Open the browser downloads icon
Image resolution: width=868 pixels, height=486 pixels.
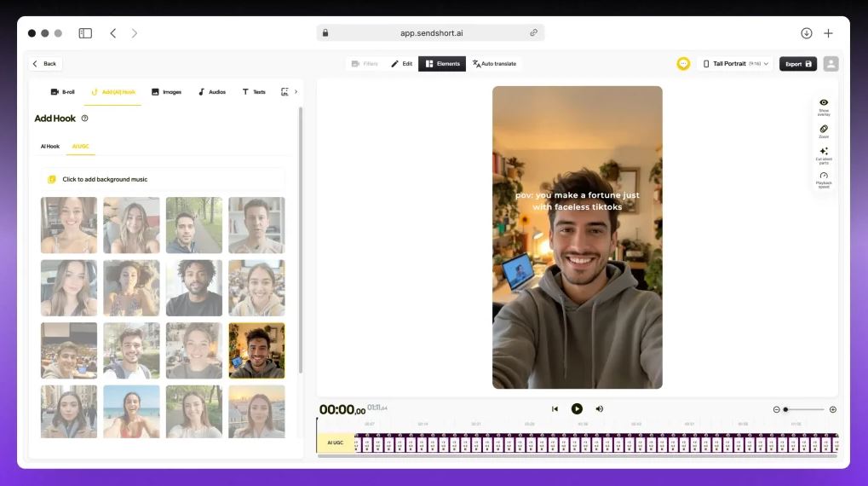point(806,33)
